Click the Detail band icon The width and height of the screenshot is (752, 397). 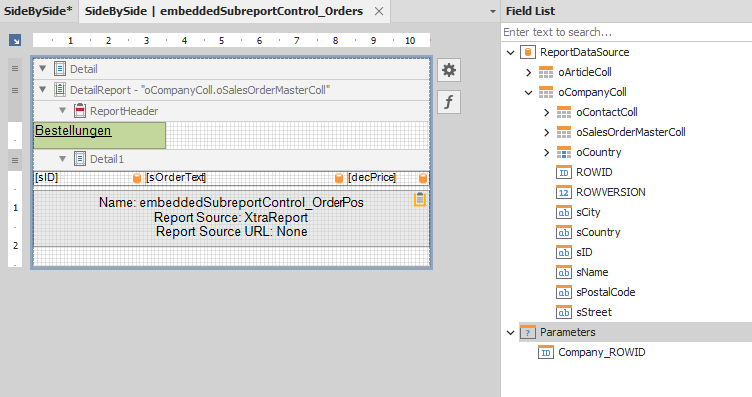coord(60,69)
